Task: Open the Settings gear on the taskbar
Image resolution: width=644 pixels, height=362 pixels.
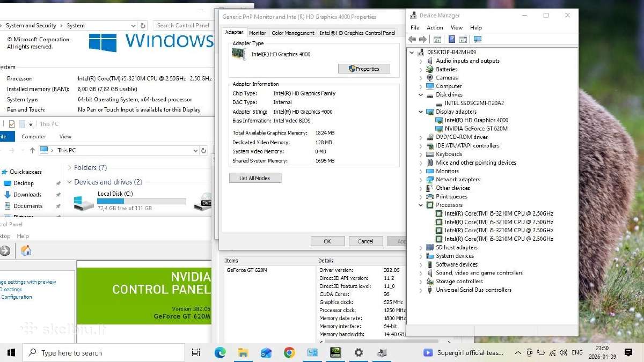Action: coord(358,352)
